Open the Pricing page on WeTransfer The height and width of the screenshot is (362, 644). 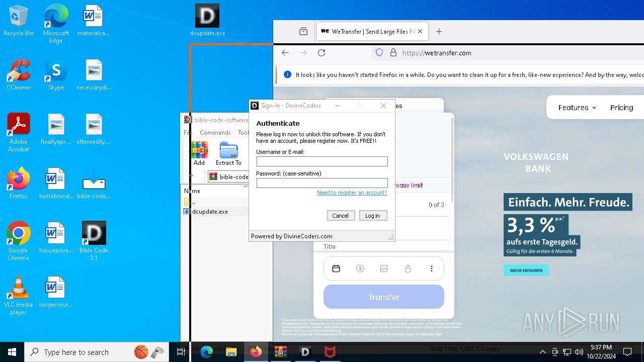621,108
